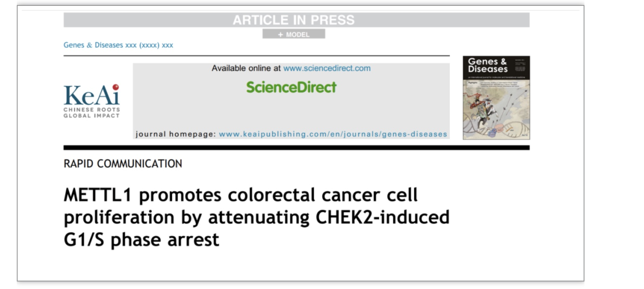This screenshot has height=289, width=644.
Task: Click the journal homepage label text
Action: coord(176,134)
